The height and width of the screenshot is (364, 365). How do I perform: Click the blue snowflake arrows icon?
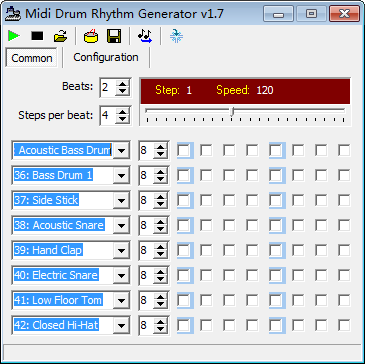tap(176, 36)
